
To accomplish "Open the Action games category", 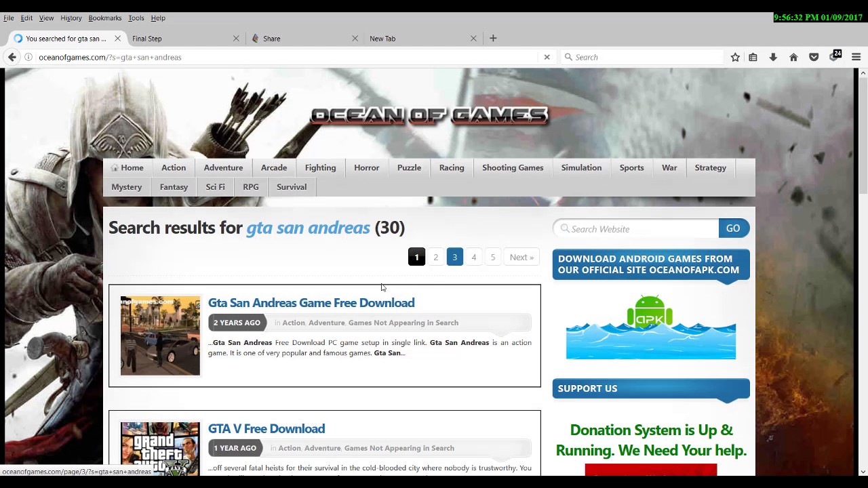I will point(174,168).
